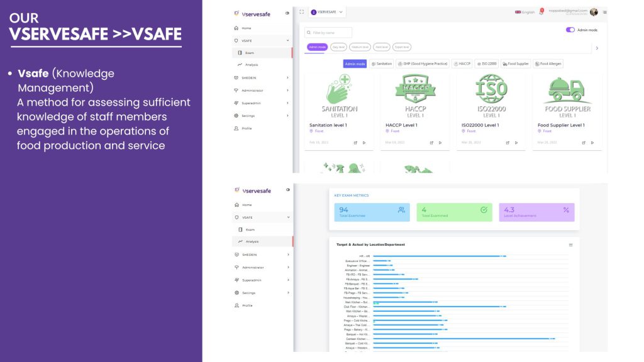The image size is (644, 362).
Task: Click the Canteen Kitchen bar in chart
Action: click(464, 339)
